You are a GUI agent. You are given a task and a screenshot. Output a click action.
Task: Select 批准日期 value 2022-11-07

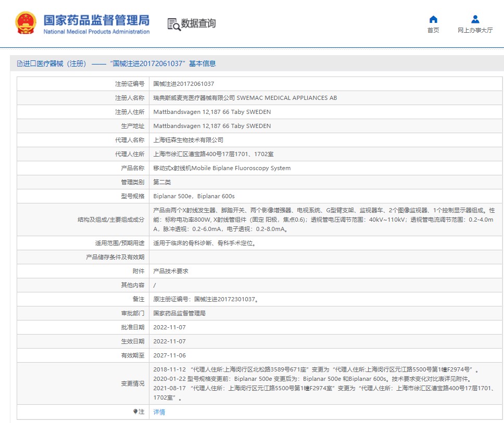pyautogui.click(x=169, y=327)
